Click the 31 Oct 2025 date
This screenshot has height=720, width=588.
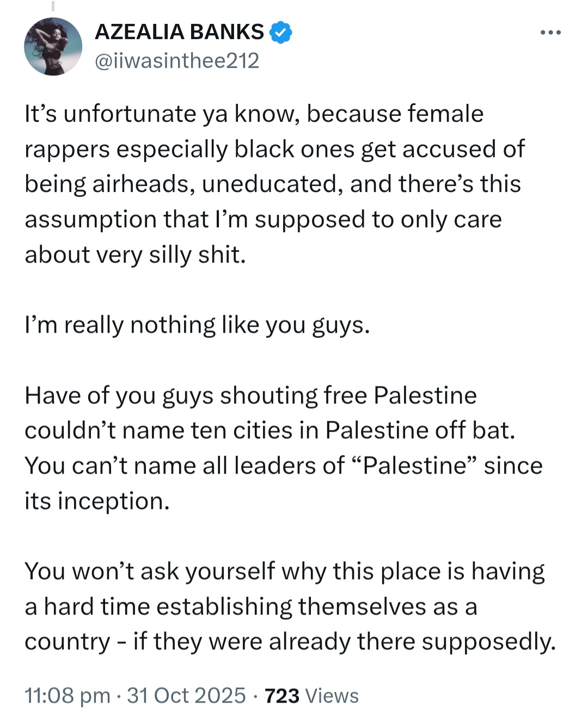(186, 696)
